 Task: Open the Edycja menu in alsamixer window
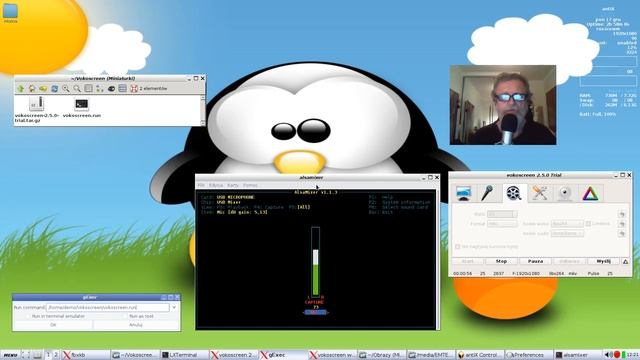pos(216,185)
